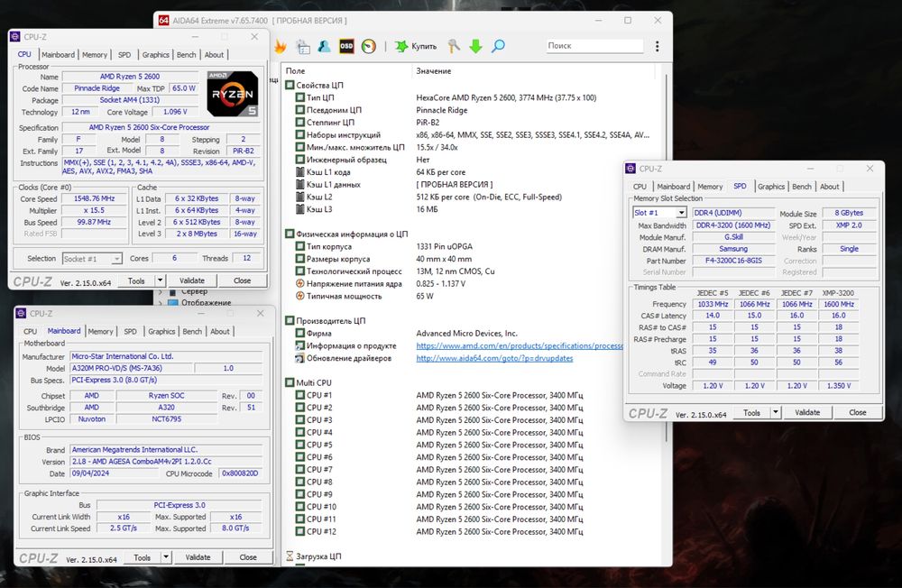
Task: Open Tools dropdown arrow in Mainboard window
Action: pos(166,557)
